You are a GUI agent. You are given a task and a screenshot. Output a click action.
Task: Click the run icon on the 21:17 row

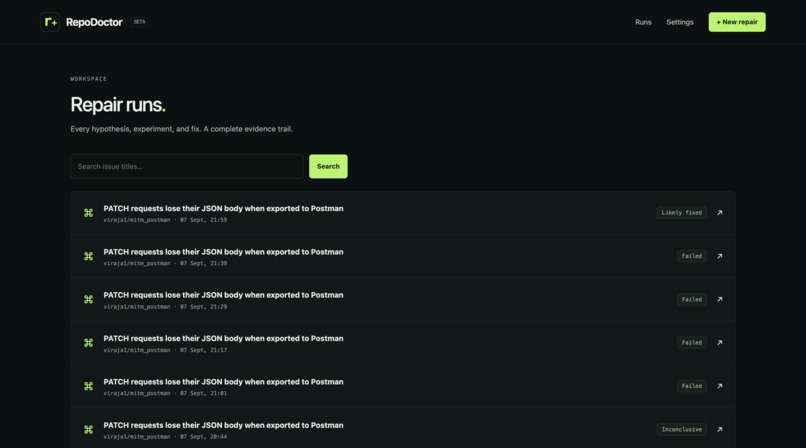point(88,343)
